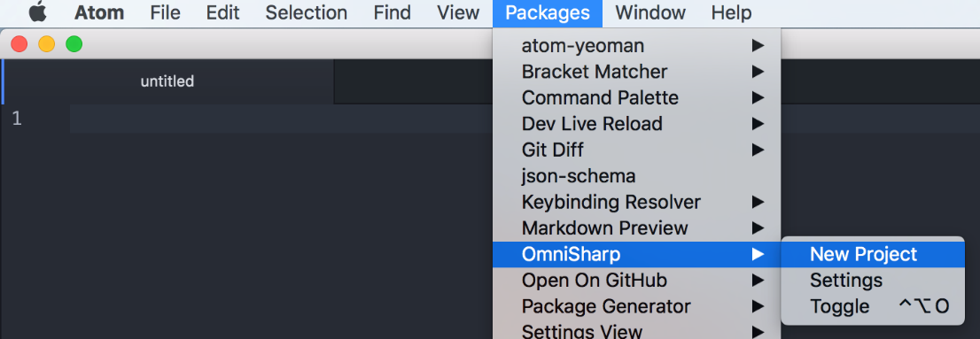Open the Apple menu icon
This screenshot has width=980, height=339.
[38, 12]
